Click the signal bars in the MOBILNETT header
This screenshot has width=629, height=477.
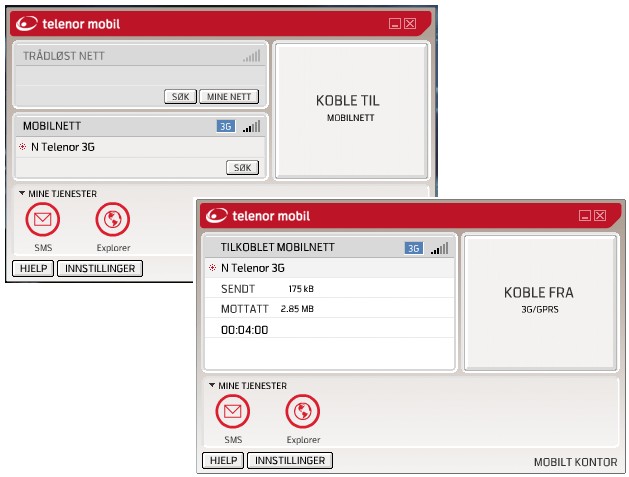tap(252, 126)
